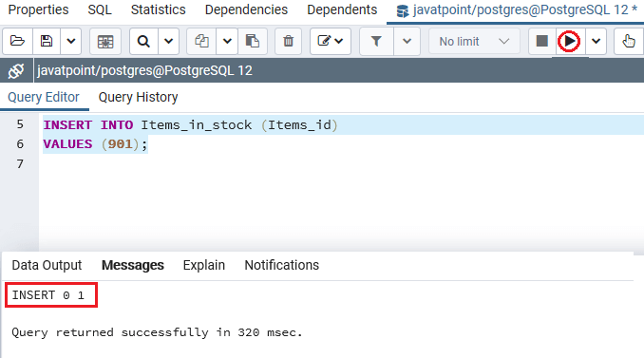This screenshot has width=644, height=358.
Task: Expand the execute options dropdown arrow
Action: click(596, 41)
